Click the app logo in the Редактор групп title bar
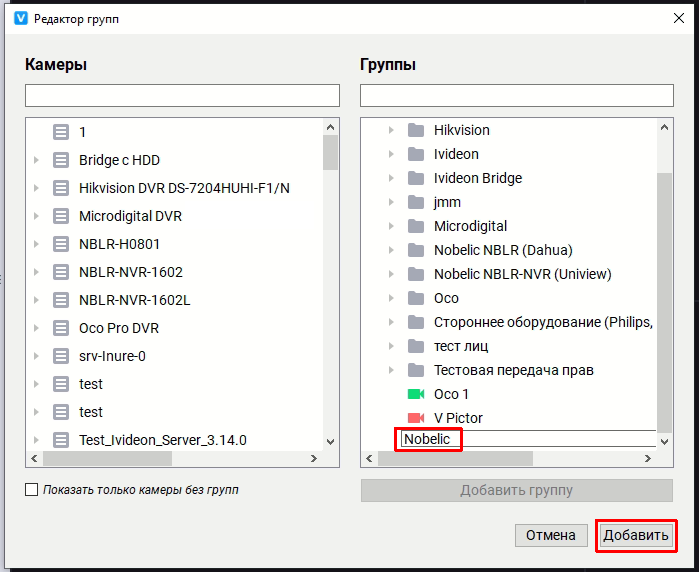Image resolution: width=699 pixels, height=572 pixels. (x=21, y=19)
